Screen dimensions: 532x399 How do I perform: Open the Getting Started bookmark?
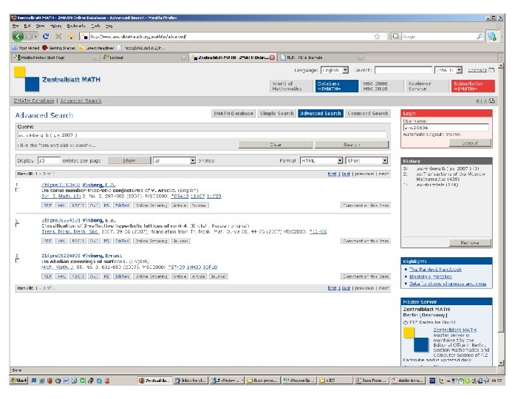58,48
